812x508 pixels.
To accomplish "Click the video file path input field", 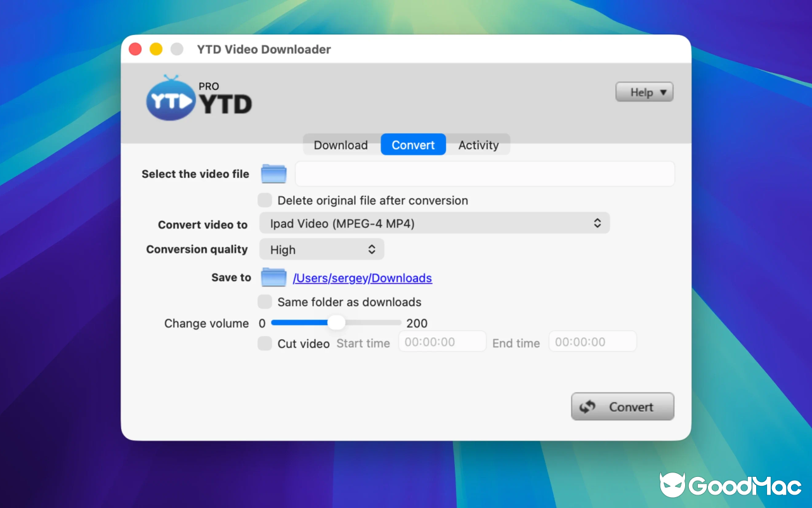I will [x=484, y=173].
